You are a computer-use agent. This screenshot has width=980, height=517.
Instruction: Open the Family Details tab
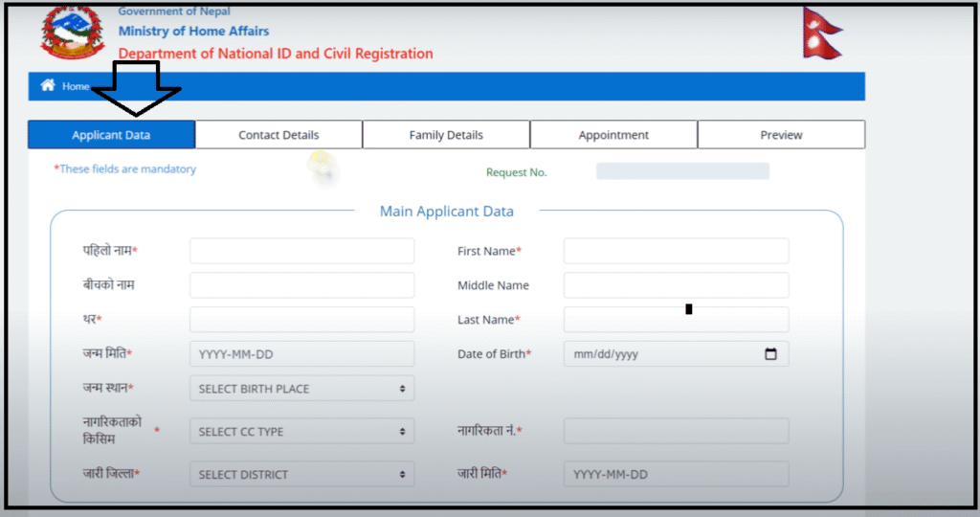pyautogui.click(x=446, y=135)
